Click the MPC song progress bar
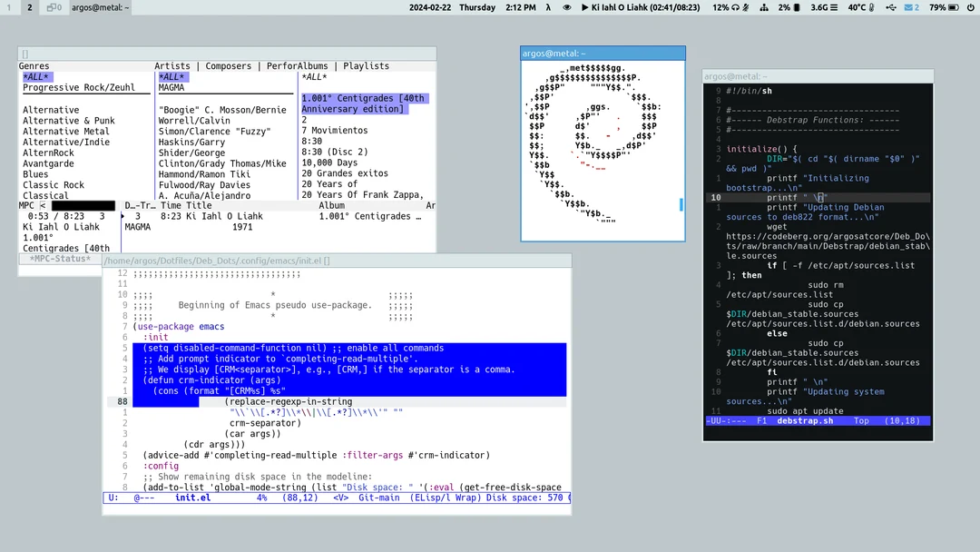Screen dimensions: 980x552 pos(82,206)
